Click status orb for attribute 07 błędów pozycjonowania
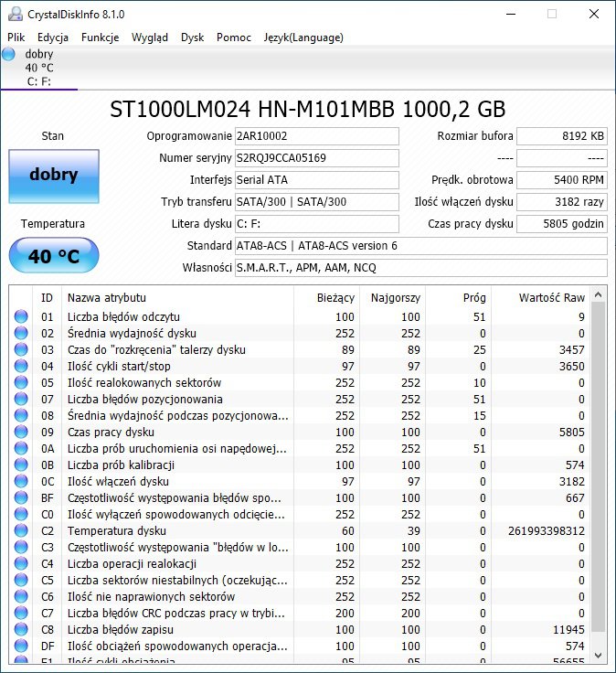 click(21, 399)
